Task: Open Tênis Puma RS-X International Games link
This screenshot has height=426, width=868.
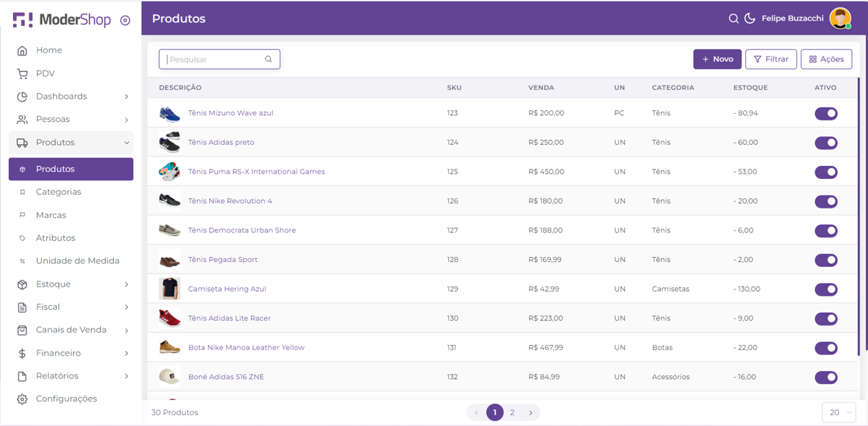Action: (x=256, y=171)
